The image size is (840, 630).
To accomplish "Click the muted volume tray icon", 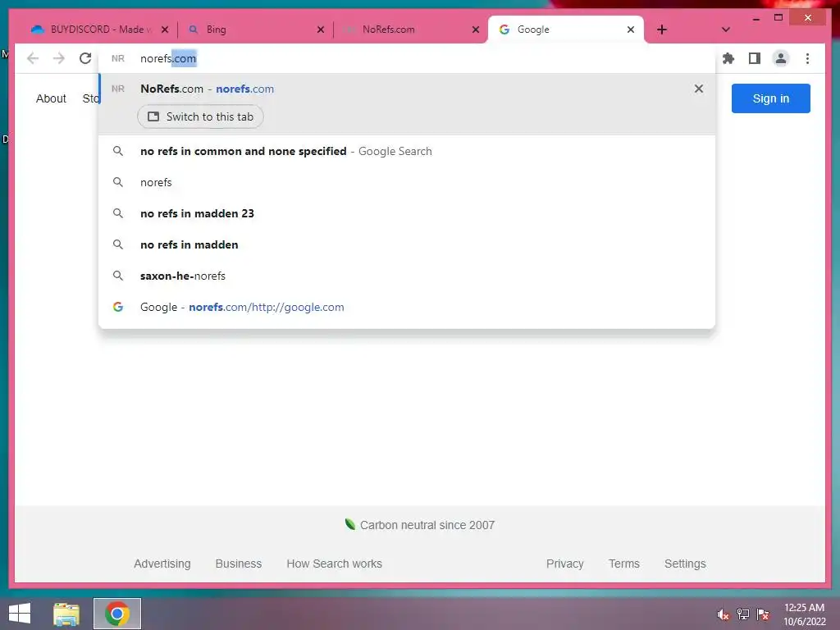I will tap(724, 614).
